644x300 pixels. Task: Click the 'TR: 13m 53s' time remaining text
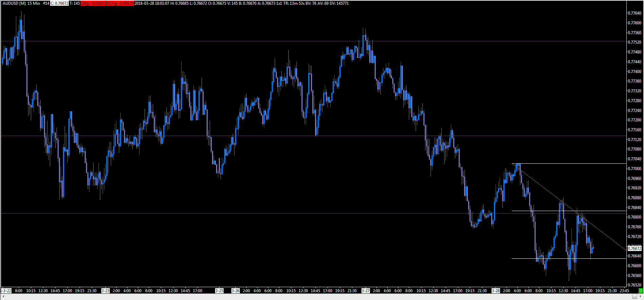pyautogui.click(x=294, y=3)
